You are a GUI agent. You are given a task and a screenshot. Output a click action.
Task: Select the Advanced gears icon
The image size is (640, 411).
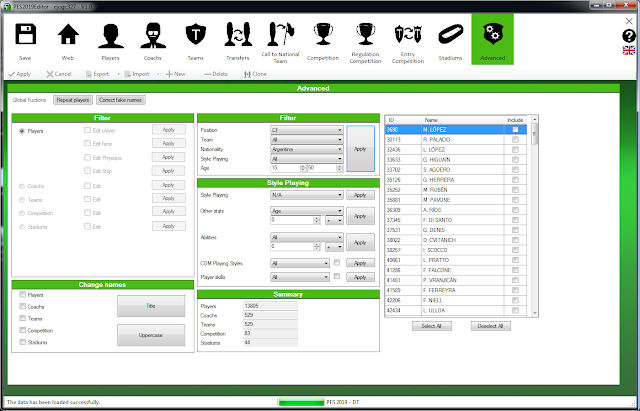[493, 34]
